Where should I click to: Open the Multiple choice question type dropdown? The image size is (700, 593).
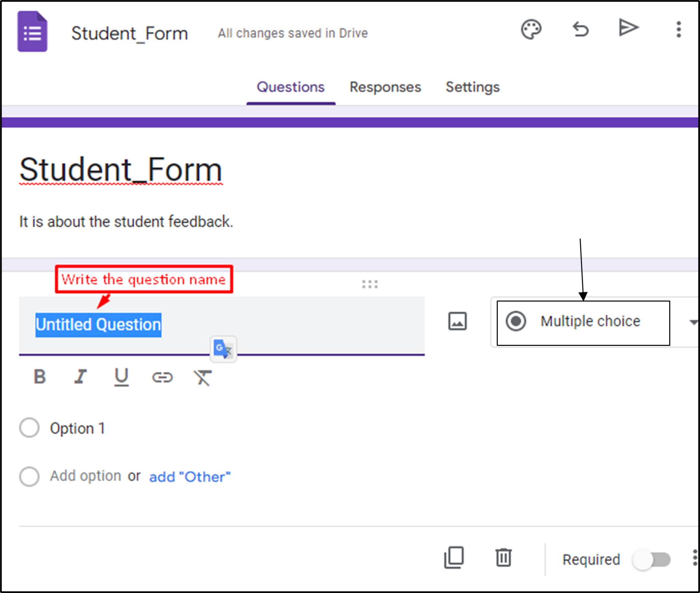(x=595, y=322)
